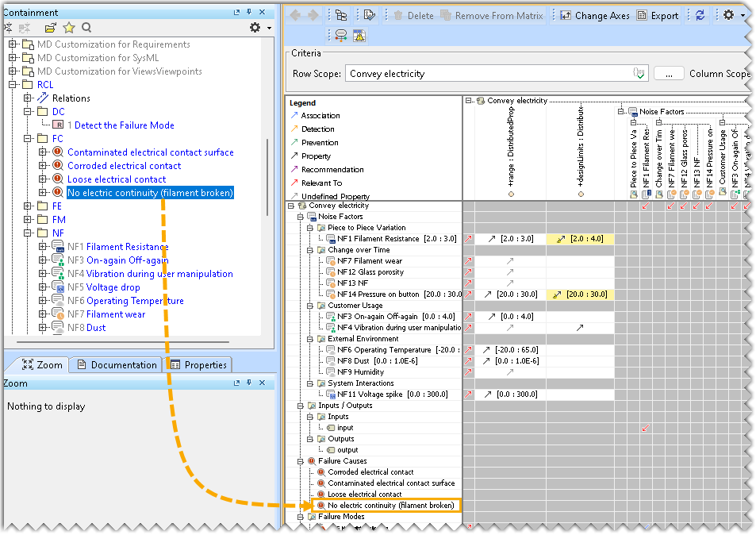
Task: Click the favorites star icon in Containment
Action: 70,28
